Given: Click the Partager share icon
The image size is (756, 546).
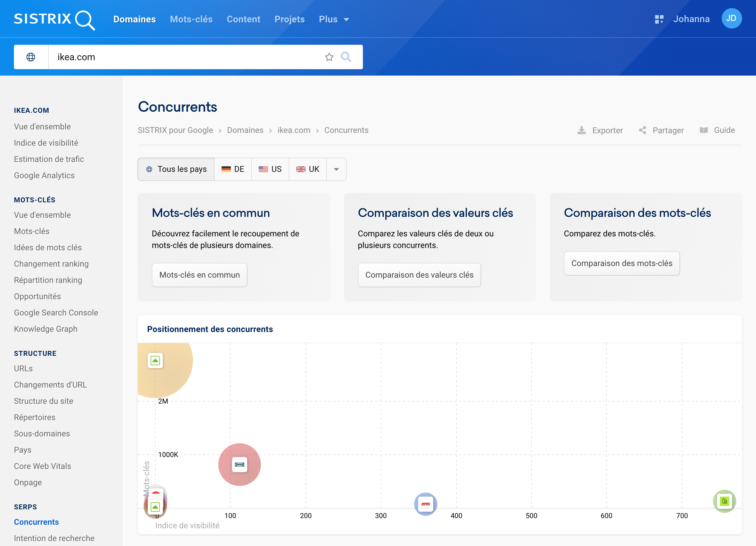Looking at the screenshot, I should 642,130.
